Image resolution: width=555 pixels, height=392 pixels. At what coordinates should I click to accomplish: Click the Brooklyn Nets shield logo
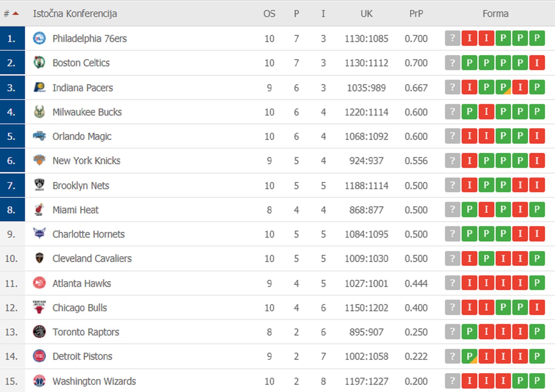point(39,185)
